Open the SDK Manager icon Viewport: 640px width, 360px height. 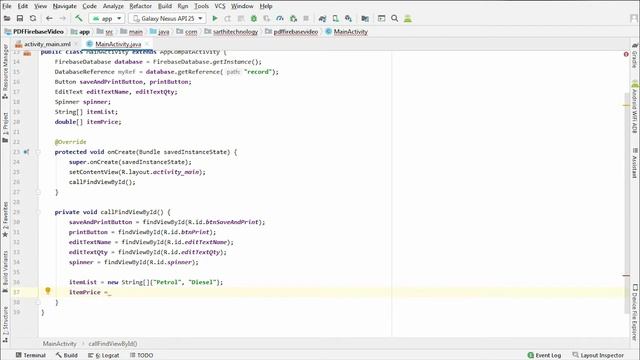[349, 18]
